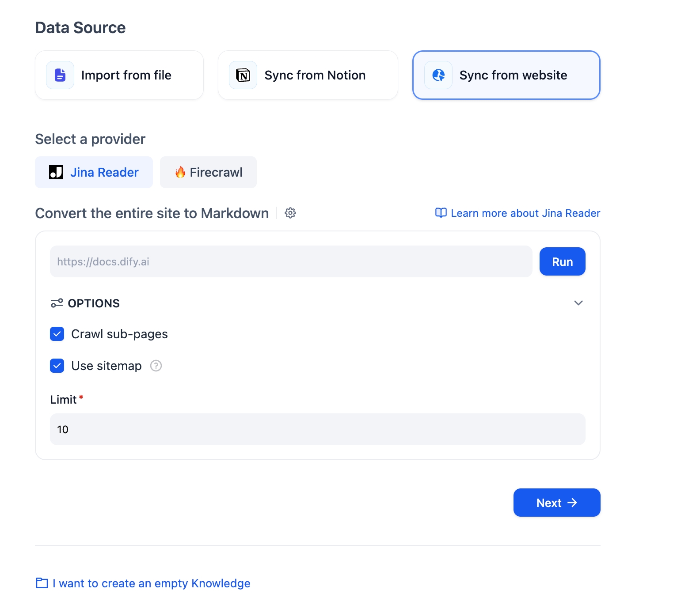
Task: Collapse the OPTIONS section chevron
Action: (x=578, y=303)
